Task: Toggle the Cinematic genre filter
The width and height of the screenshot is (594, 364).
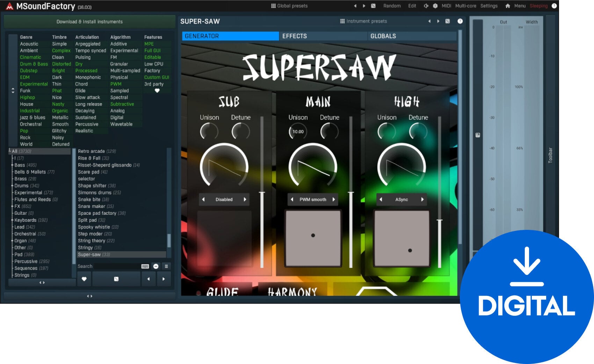Action: tap(30, 57)
